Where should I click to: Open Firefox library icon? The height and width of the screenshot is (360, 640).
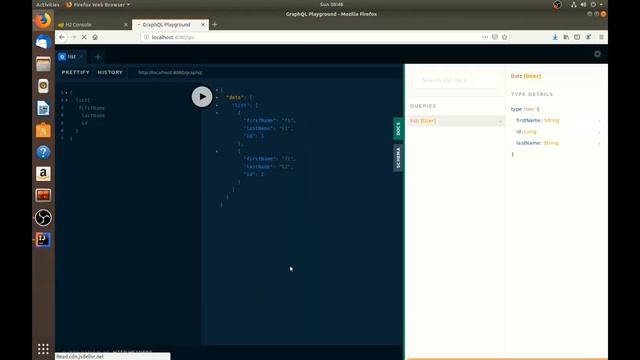click(x=566, y=37)
